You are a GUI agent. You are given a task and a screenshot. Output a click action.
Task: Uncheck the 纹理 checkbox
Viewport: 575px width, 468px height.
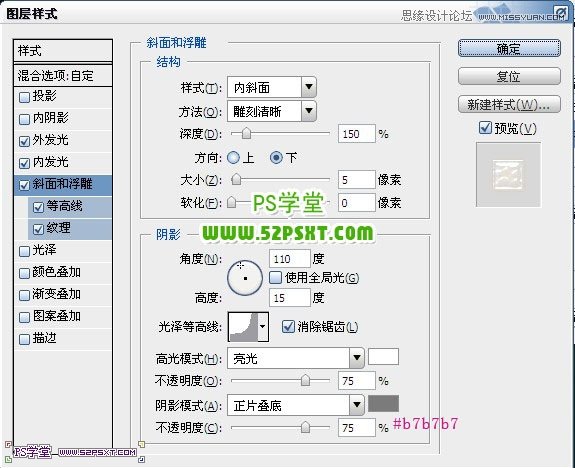pyautogui.click(x=38, y=229)
